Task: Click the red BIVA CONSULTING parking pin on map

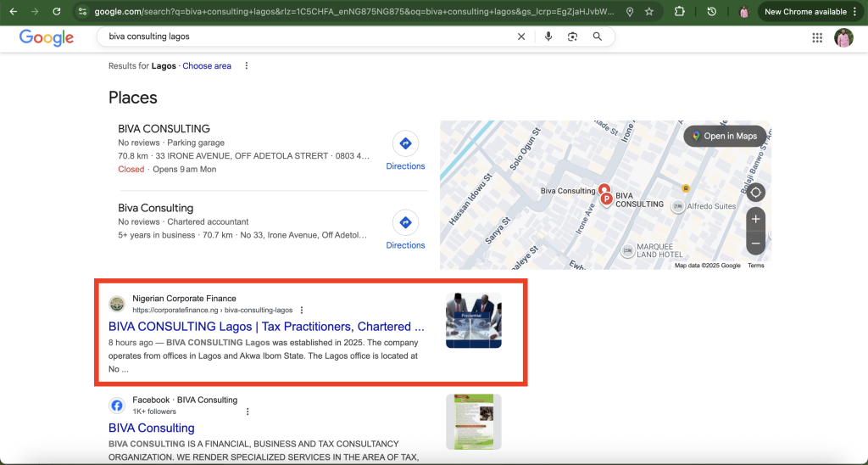Action: pyautogui.click(x=607, y=199)
